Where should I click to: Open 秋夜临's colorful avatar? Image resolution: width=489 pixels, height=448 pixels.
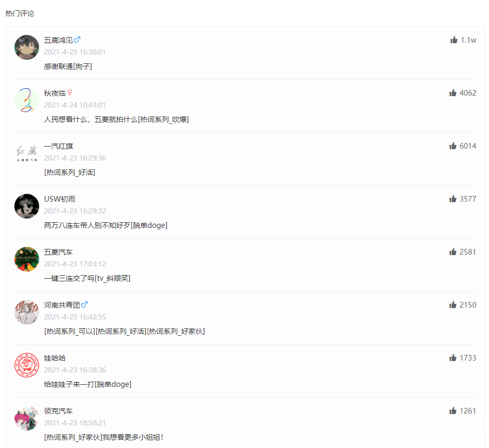coord(27,100)
